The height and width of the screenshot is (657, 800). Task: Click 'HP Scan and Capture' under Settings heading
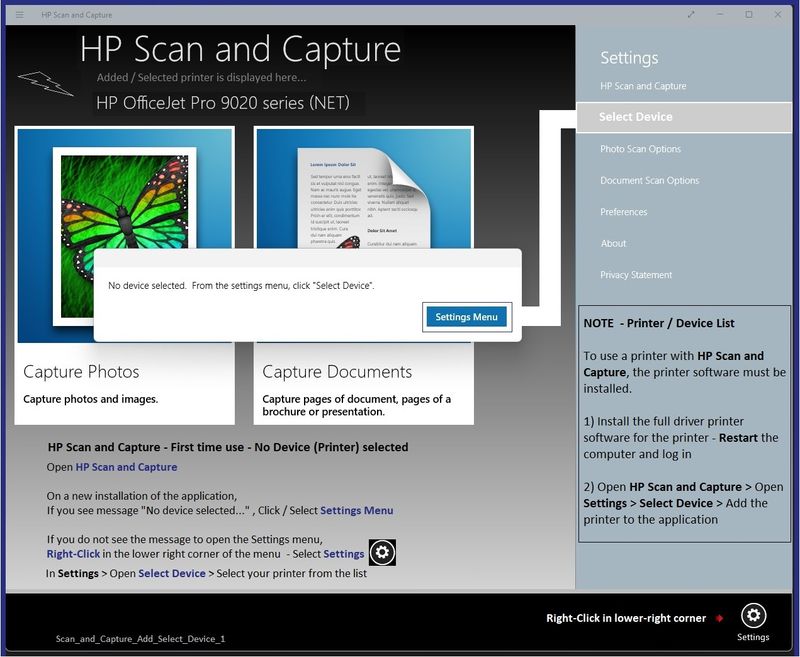(643, 86)
